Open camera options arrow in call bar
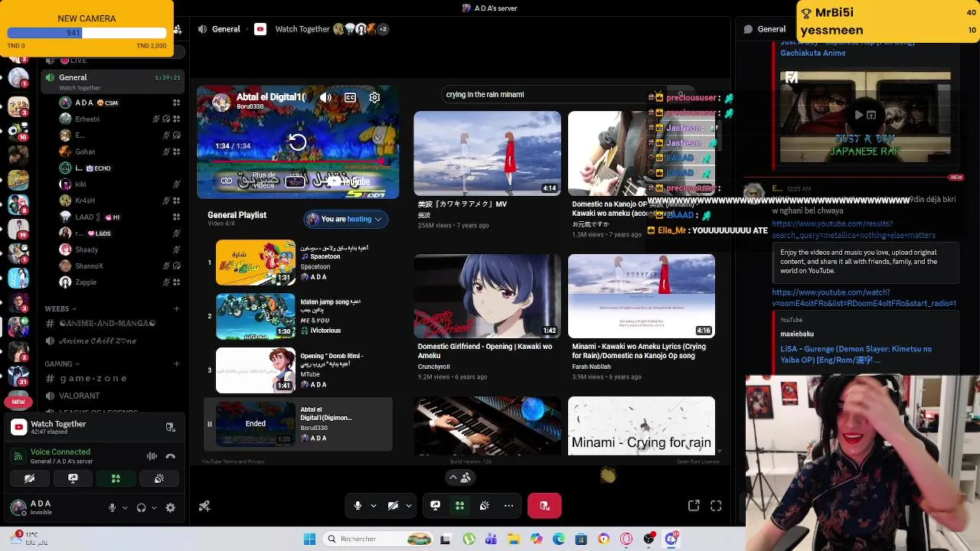980x551 pixels. tap(409, 506)
